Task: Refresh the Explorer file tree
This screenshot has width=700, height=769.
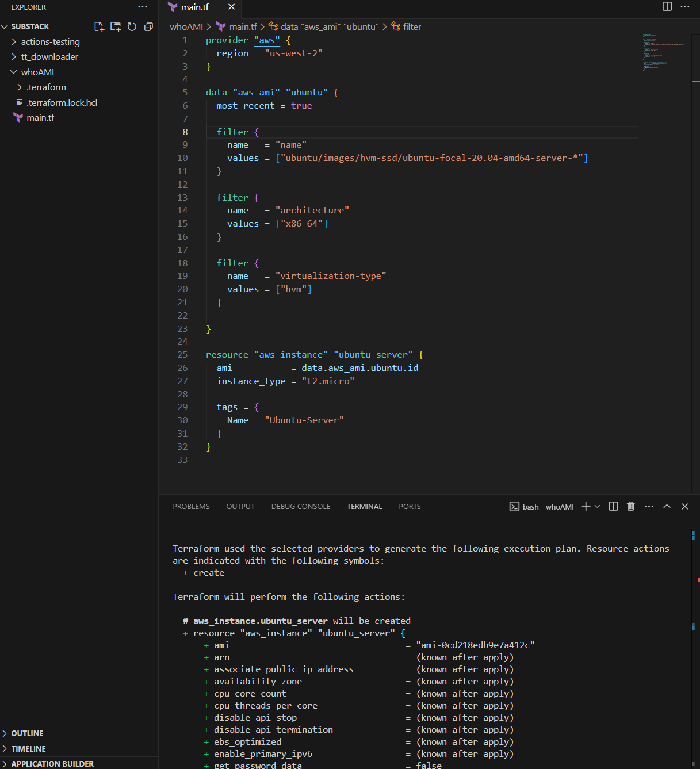Action: [x=132, y=26]
